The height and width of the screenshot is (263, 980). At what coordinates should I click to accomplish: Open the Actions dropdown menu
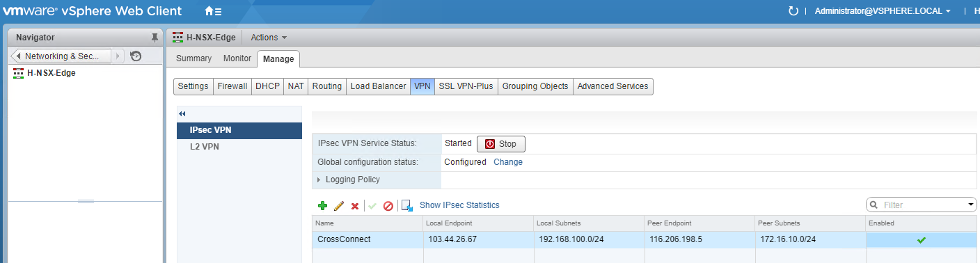point(269,38)
